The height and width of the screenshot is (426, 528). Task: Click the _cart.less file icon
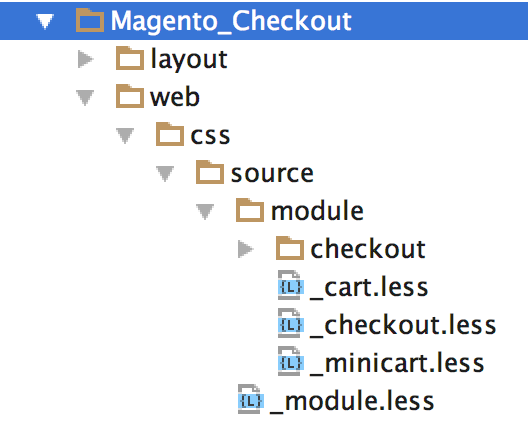click(291, 286)
